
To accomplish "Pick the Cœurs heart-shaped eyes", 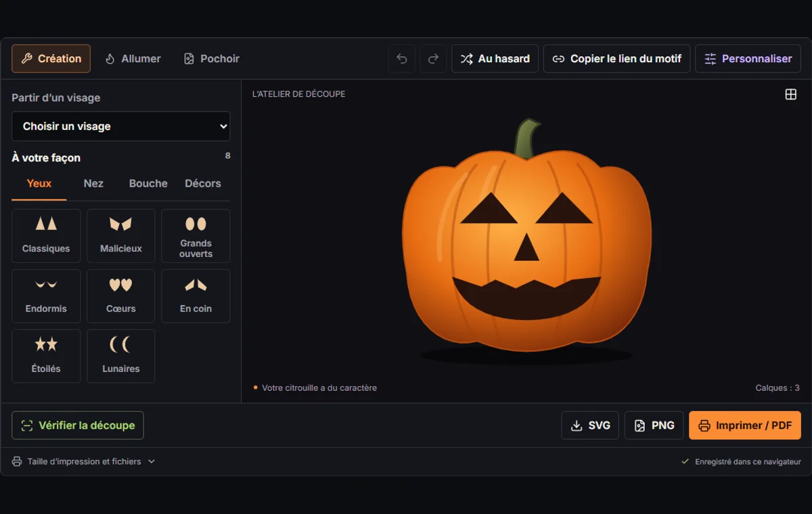I will click(121, 296).
